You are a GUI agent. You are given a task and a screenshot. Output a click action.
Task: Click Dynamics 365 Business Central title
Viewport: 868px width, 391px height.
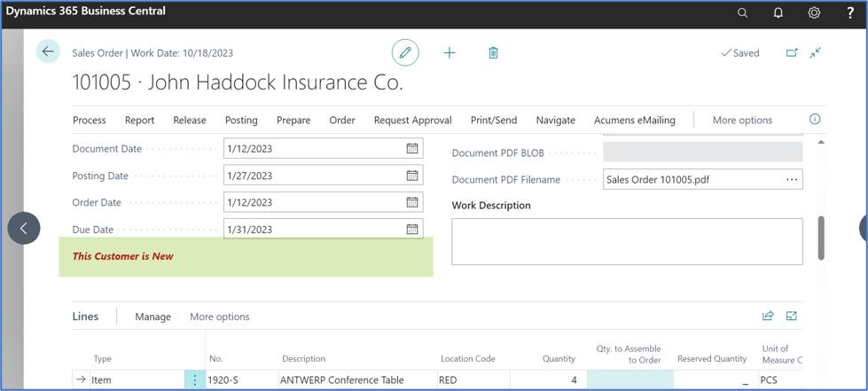86,11
